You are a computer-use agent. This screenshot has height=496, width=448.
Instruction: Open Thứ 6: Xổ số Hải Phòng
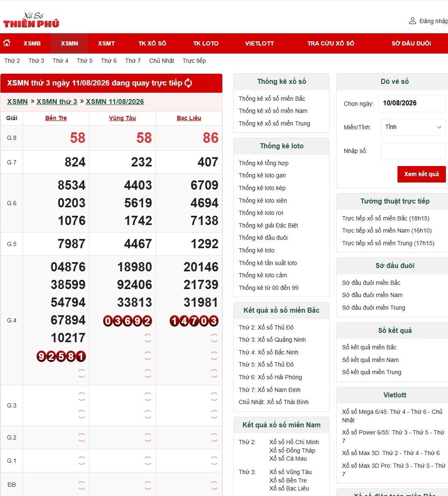coord(270,378)
